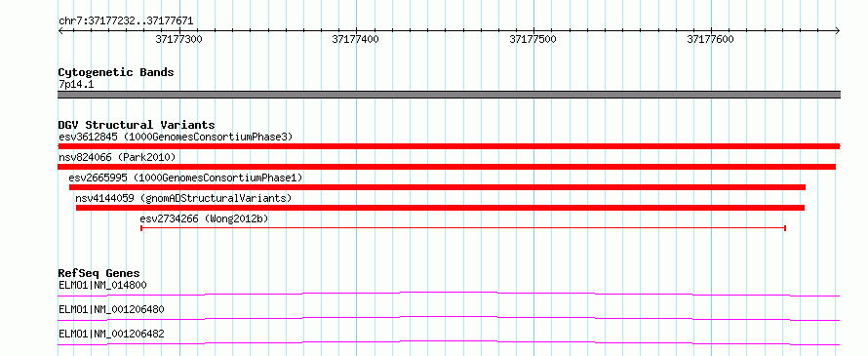Click the right end cap of esv2734266
The width and height of the screenshot is (868, 356).
[785, 227]
